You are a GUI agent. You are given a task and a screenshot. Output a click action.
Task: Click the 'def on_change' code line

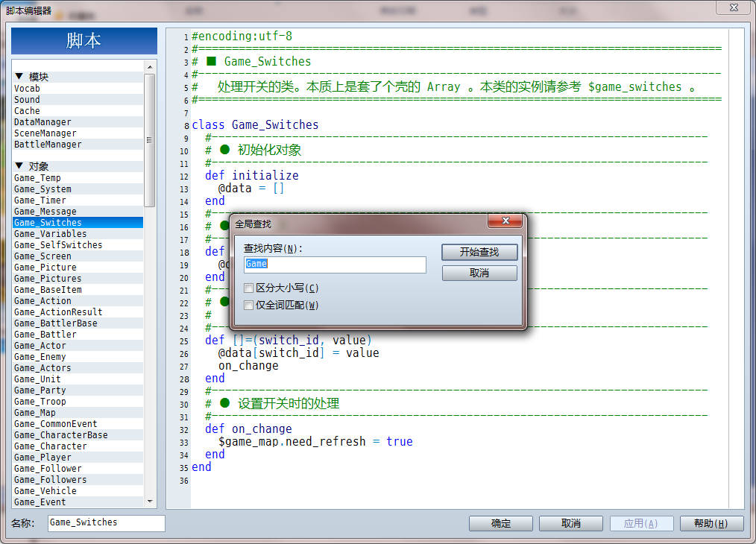click(x=248, y=428)
